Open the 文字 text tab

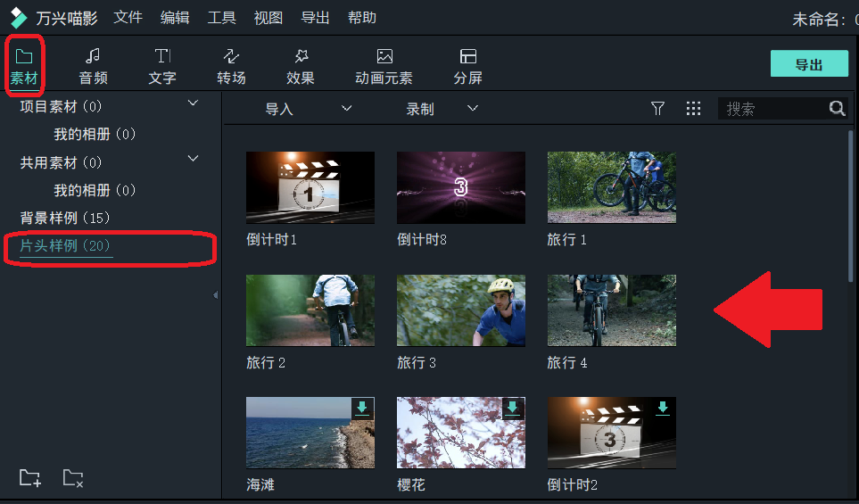pyautogui.click(x=162, y=66)
